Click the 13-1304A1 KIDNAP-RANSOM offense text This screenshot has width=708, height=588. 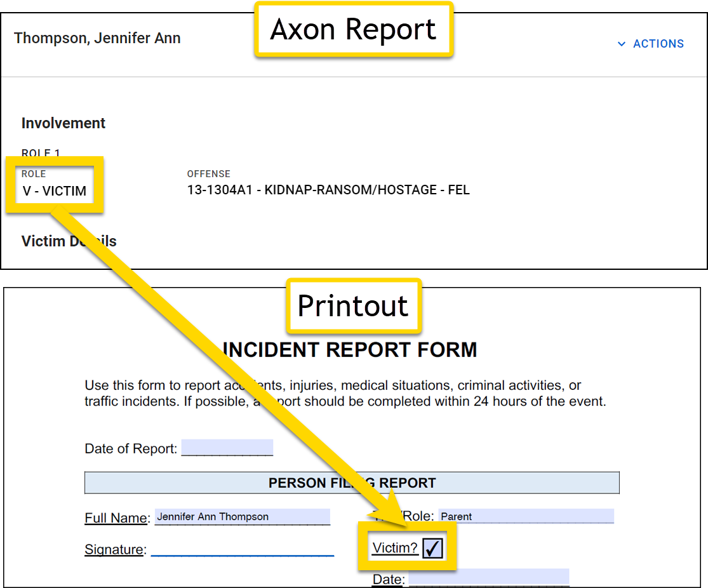pyautogui.click(x=328, y=190)
